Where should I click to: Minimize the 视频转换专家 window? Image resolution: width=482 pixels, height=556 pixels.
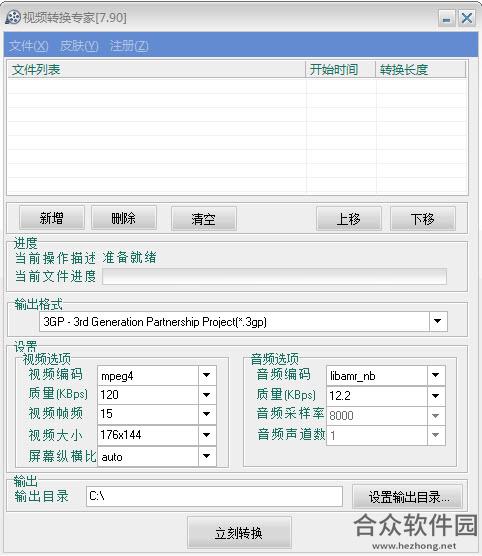(x=447, y=18)
